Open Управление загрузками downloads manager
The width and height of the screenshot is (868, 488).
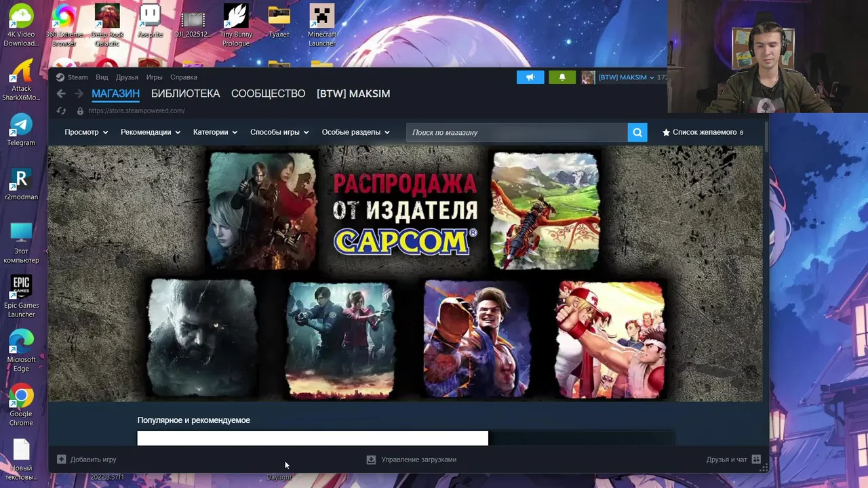[412, 460]
